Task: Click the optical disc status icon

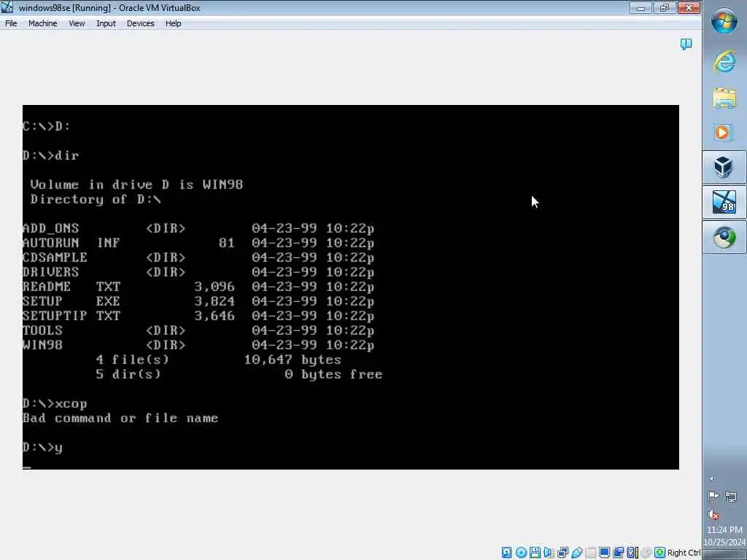Action: pyautogui.click(x=521, y=553)
